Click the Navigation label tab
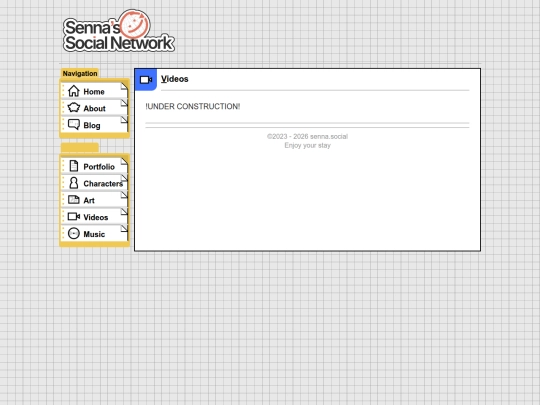 [x=80, y=73]
